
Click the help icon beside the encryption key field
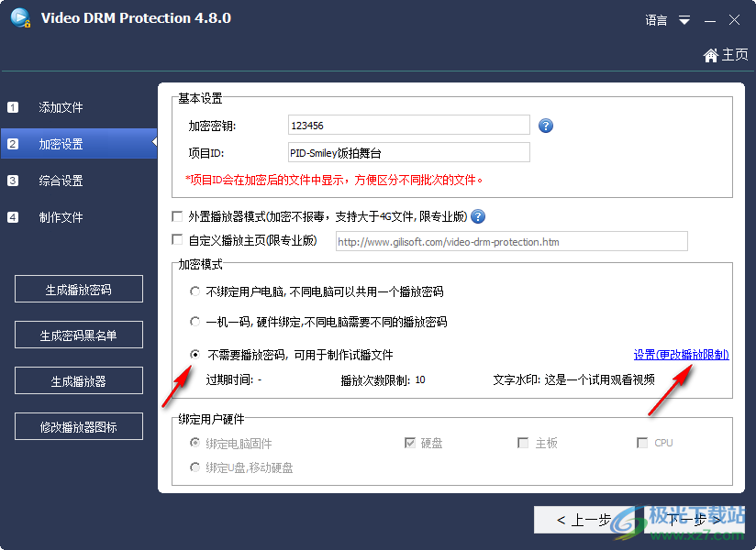coord(545,126)
